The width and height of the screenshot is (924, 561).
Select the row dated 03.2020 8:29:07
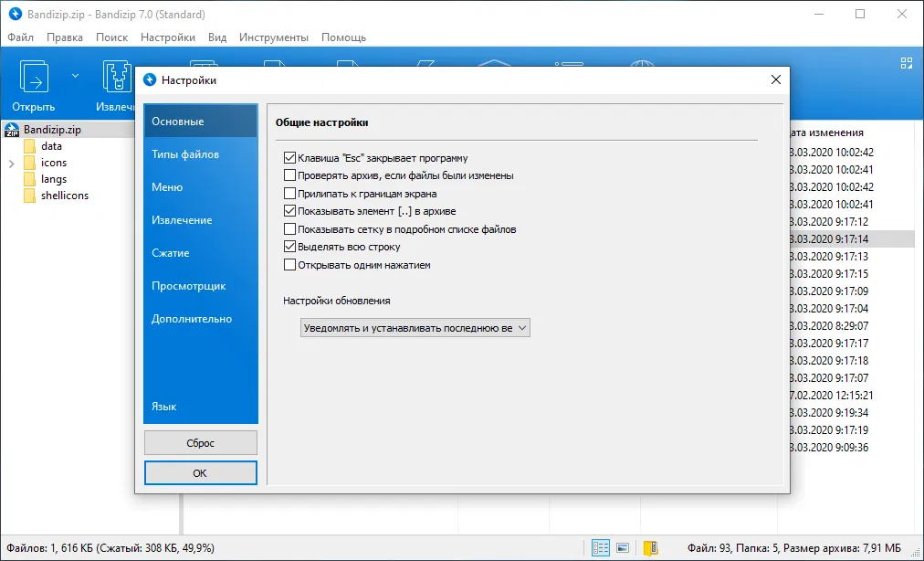(x=852, y=325)
